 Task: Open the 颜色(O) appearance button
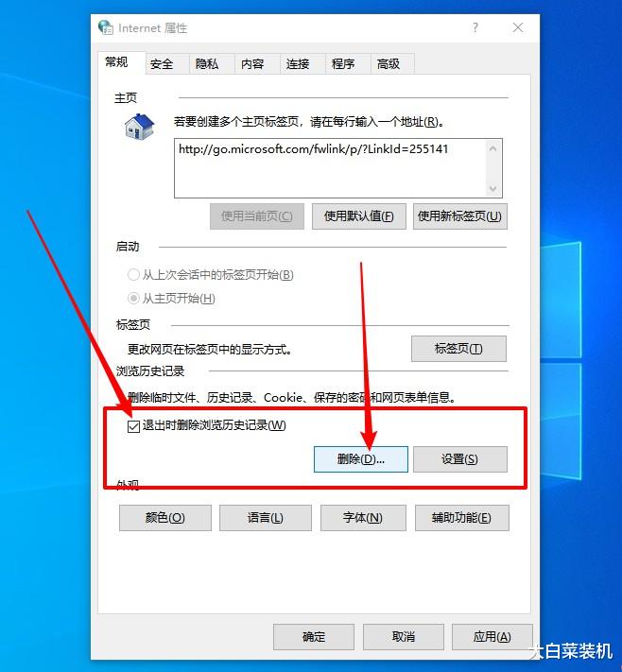tap(165, 518)
